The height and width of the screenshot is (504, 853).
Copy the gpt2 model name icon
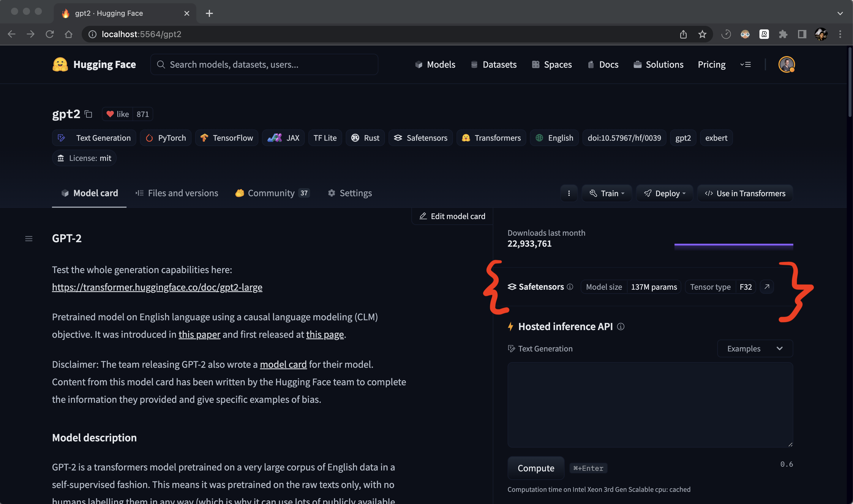pos(88,114)
